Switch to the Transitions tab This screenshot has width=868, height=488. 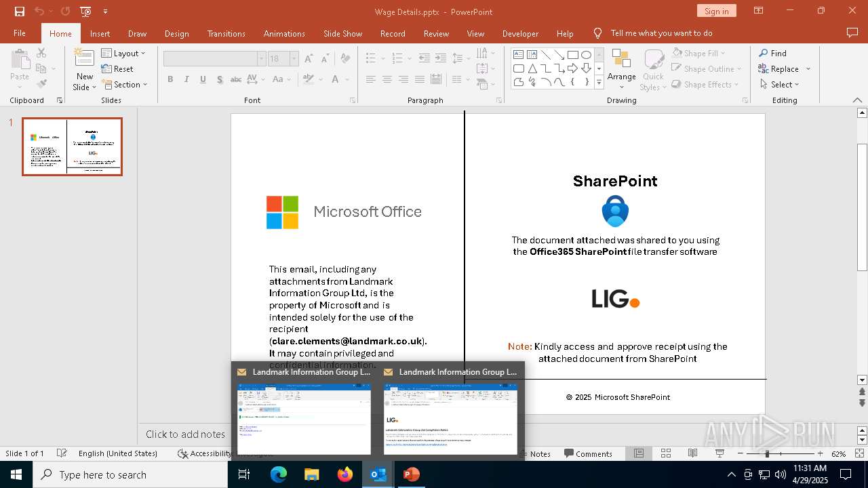pos(226,33)
